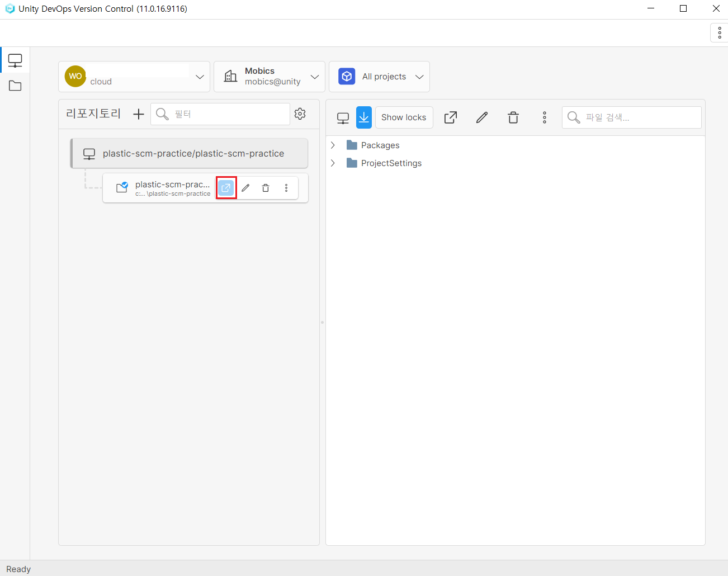
Task: Select the Packages folder row
Action: tap(515, 145)
